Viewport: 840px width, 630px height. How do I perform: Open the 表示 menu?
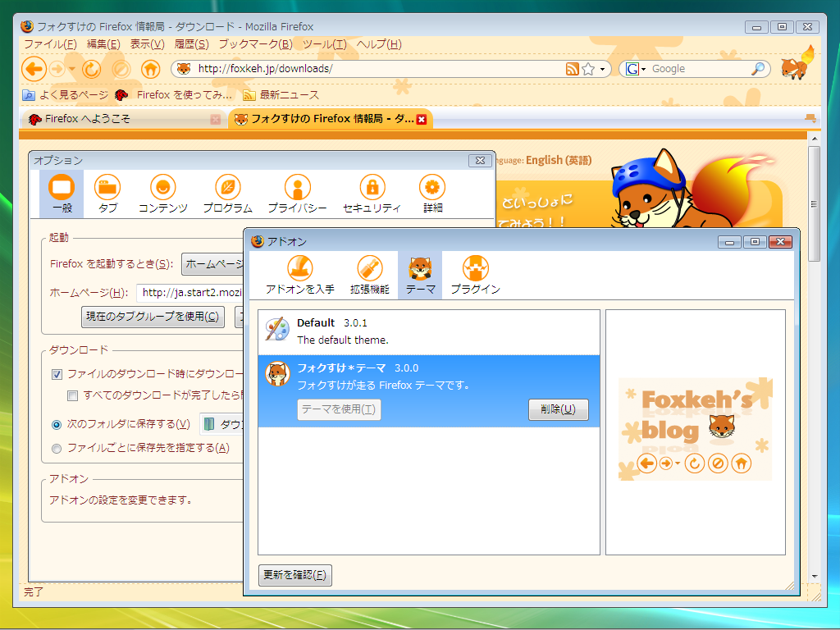tap(148, 44)
